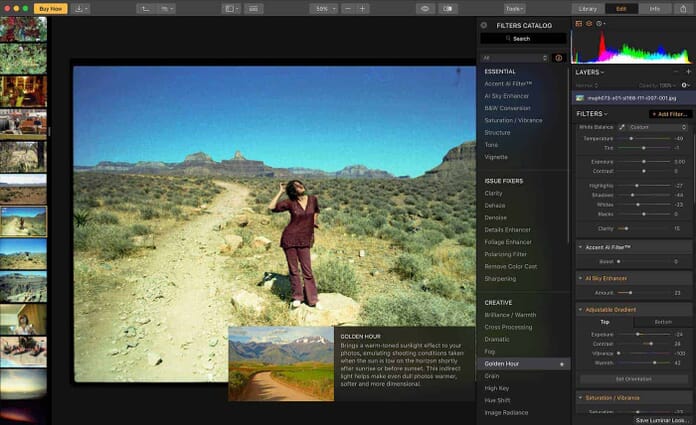The width and height of the screenshot is (696, 425).
Task: Select the jpg image layer row
Action: tap(633, 98)
